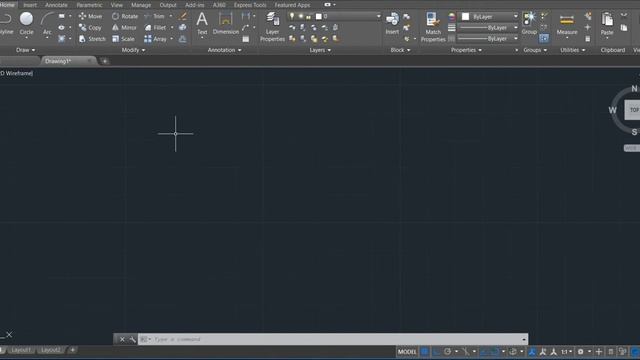640x360 pixels.
Task: Toggle layer on/off lightbulb icon
Action: (x=292, y=16)
